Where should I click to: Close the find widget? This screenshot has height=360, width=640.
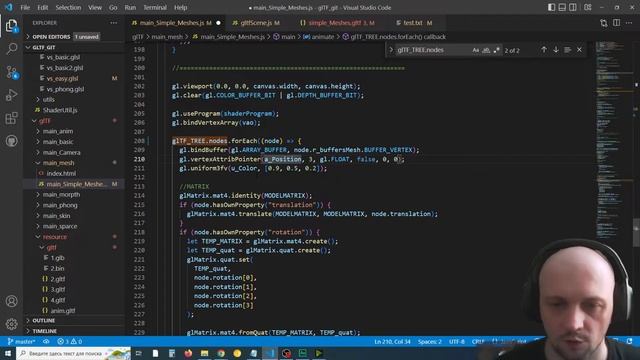pos(579,50)
